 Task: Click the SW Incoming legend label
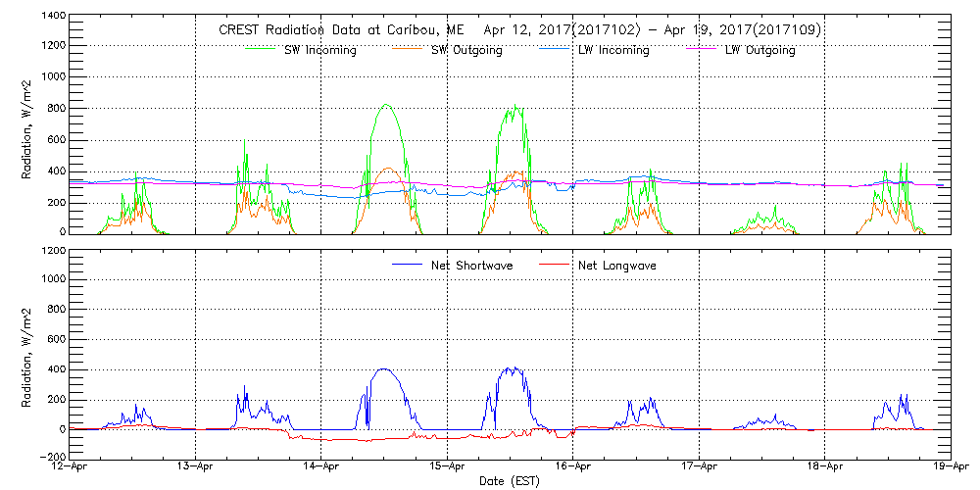point(318,51)
